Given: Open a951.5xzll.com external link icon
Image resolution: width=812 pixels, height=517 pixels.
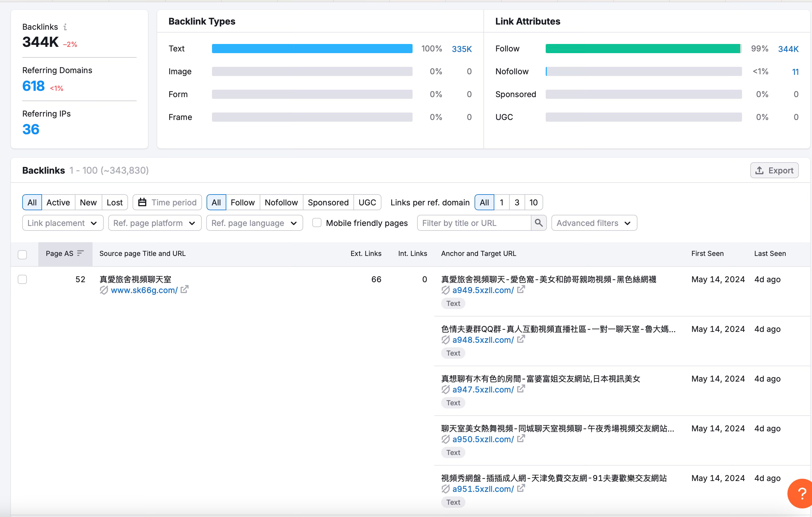Looking at the screenshot, I should click(x=521, y=488).
